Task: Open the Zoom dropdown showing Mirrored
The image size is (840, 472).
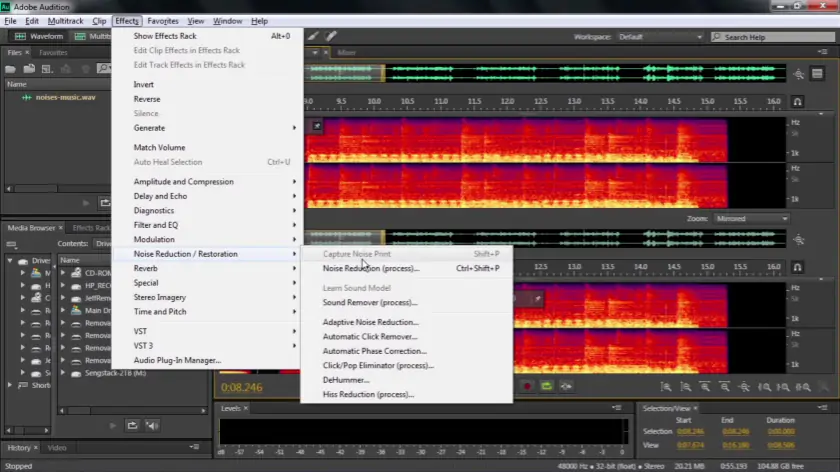Action: tap(751, 218)
